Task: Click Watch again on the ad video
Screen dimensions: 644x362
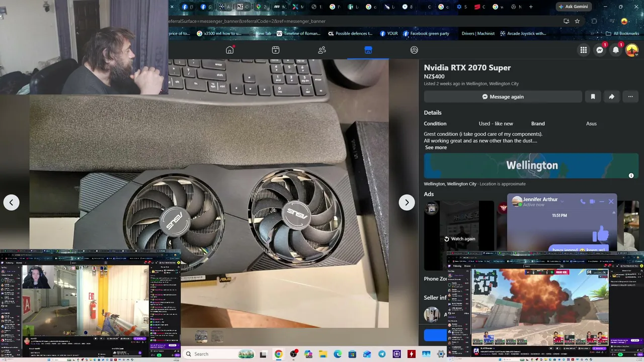Action: (459, 239)
